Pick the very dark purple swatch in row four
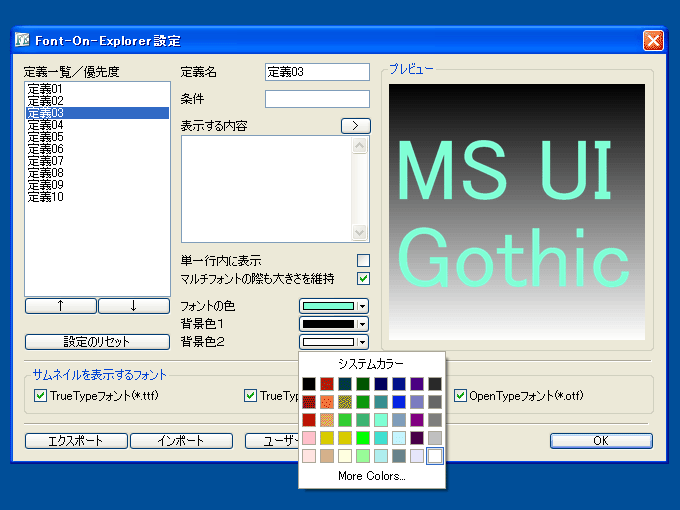 point(417,438)
